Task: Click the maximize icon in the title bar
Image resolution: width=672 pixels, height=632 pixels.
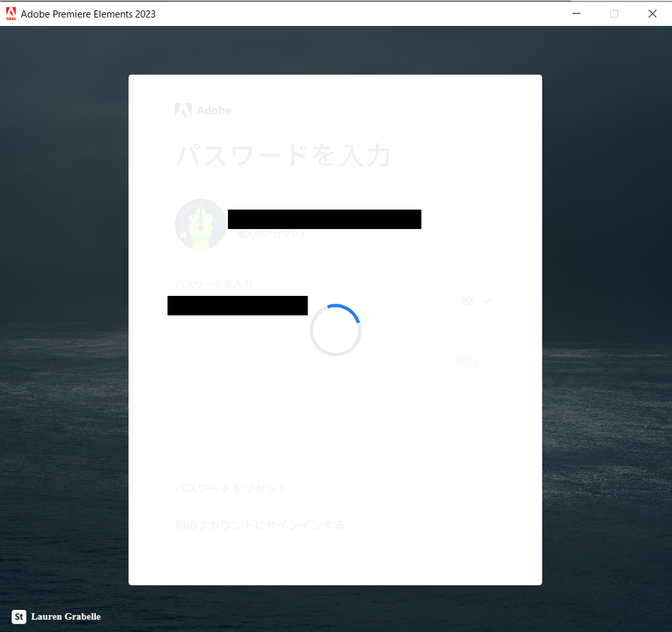Action: (x=614, y=13)
